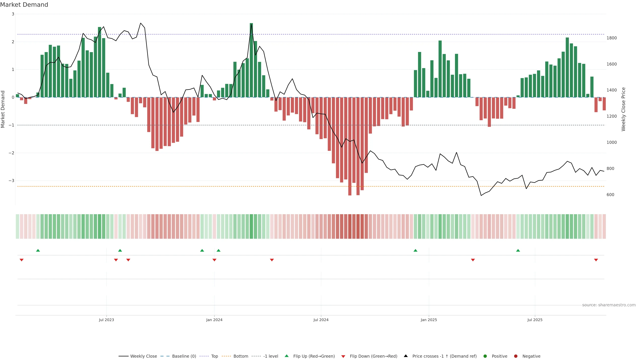Click the red Negative circle legend icon

tap(516, 356)
